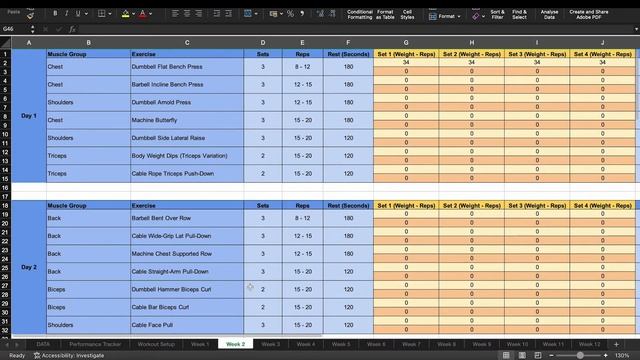Click the Insert Function fx icon
The width and height of the screenshot is (640, 360).
click(72, 29)
